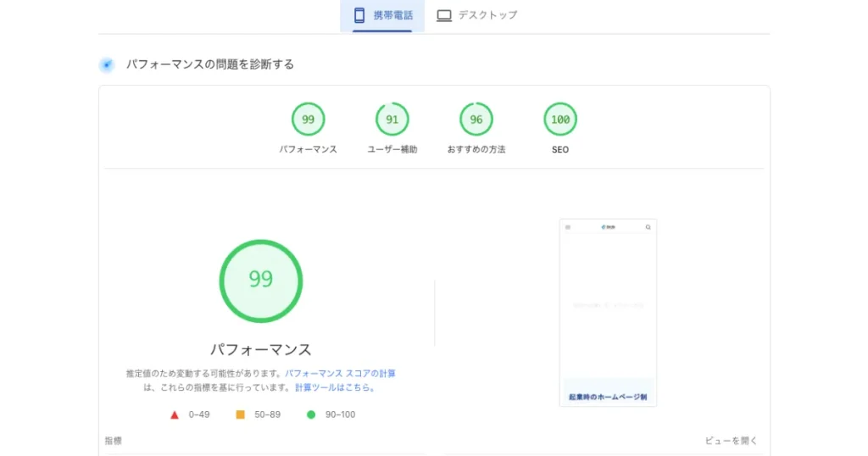Click the blue diagnose icon beside パフォーマンスの問題を診断する

[x=107, y=64]
